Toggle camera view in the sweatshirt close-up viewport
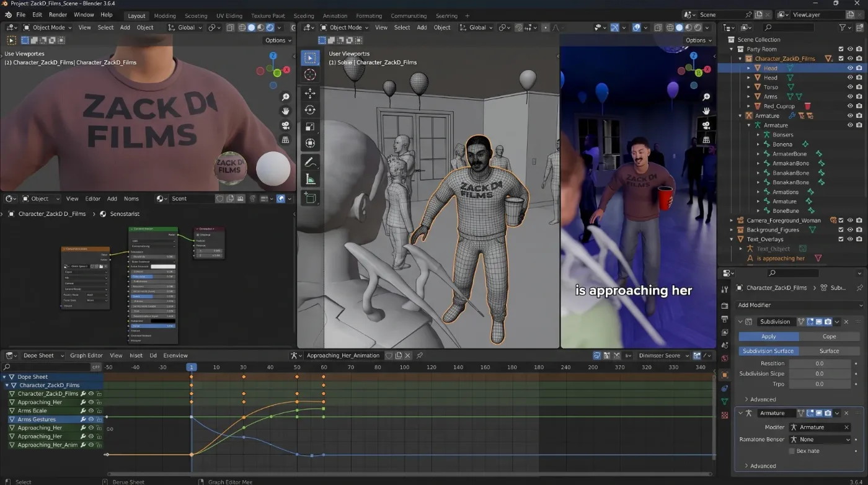The image size is (868, 485). 285,125
